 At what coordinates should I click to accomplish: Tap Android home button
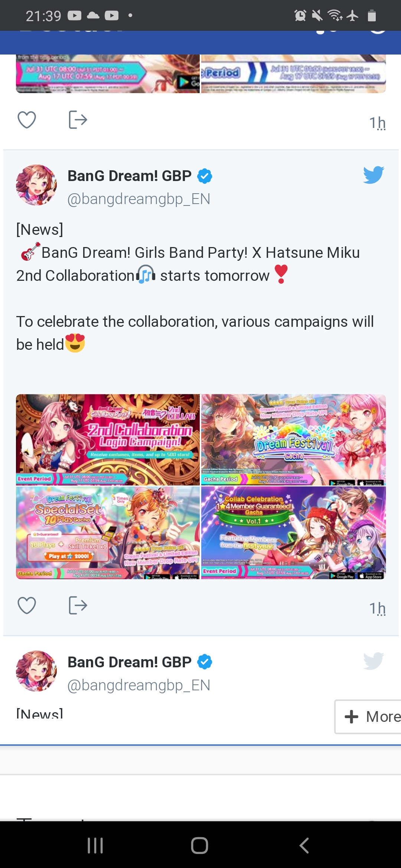click(x=200, y=845)
